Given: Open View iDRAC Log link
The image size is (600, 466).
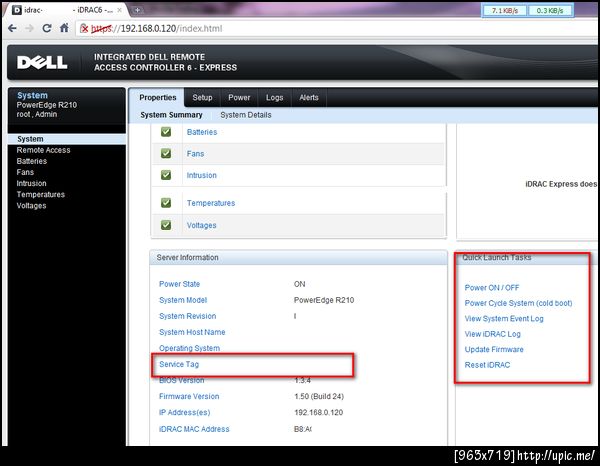Looking at the screenshot, I should pyautogui.click(x=492, y=334).
